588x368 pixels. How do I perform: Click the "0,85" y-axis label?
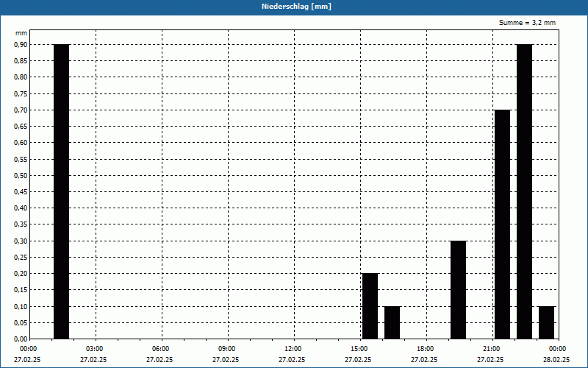(x=21, y=61)
